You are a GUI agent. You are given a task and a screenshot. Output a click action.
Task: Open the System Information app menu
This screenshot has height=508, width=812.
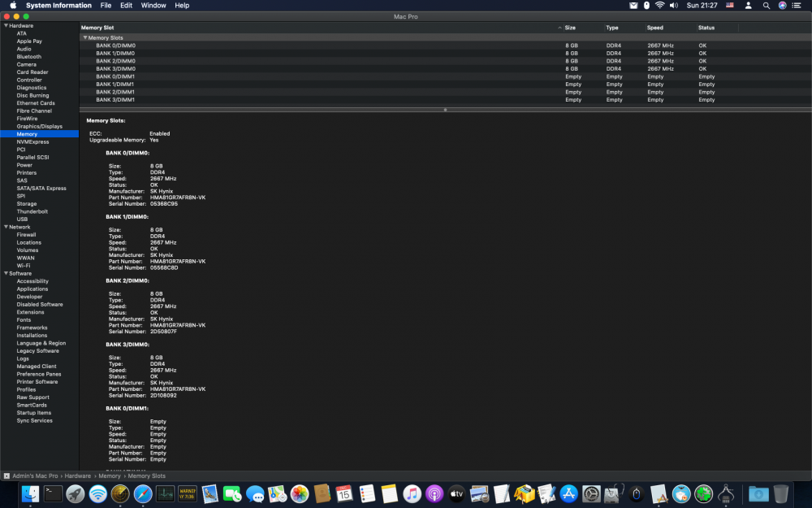click(58, 5)
